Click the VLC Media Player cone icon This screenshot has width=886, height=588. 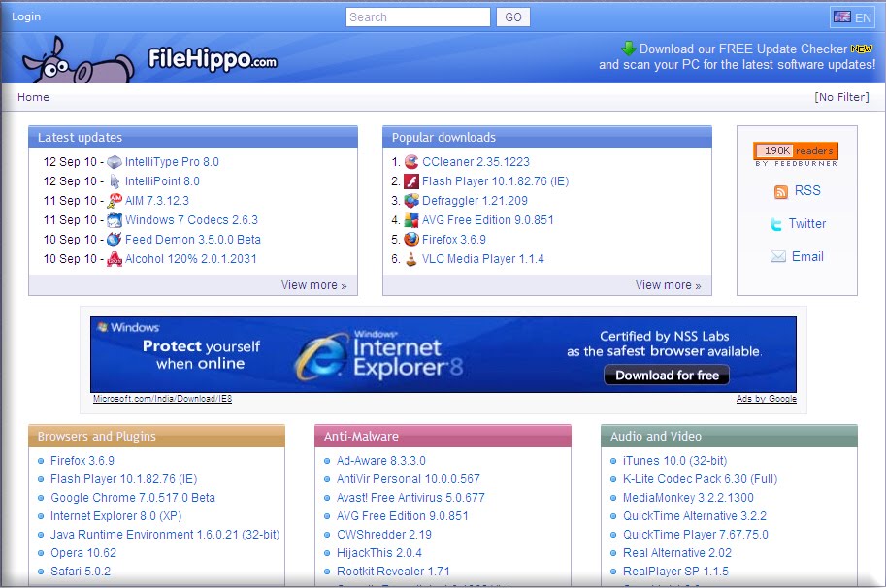point(411,259)
